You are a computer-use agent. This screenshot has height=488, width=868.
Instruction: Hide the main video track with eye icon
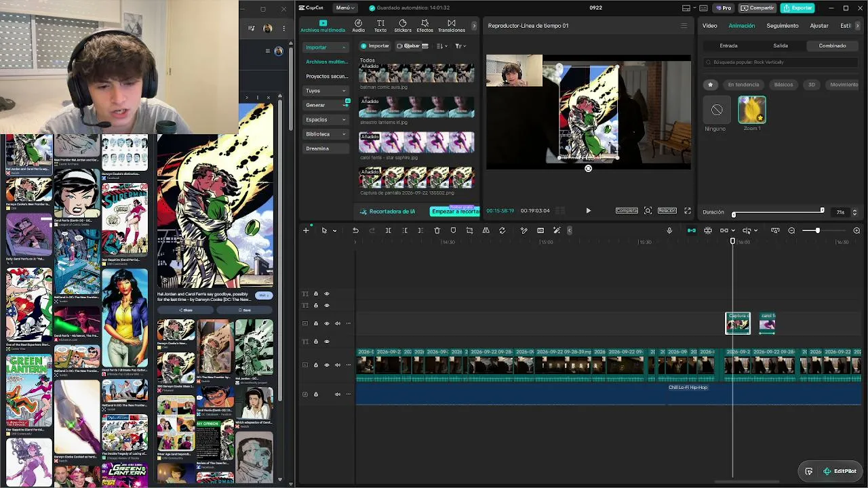tap(326, 365)
